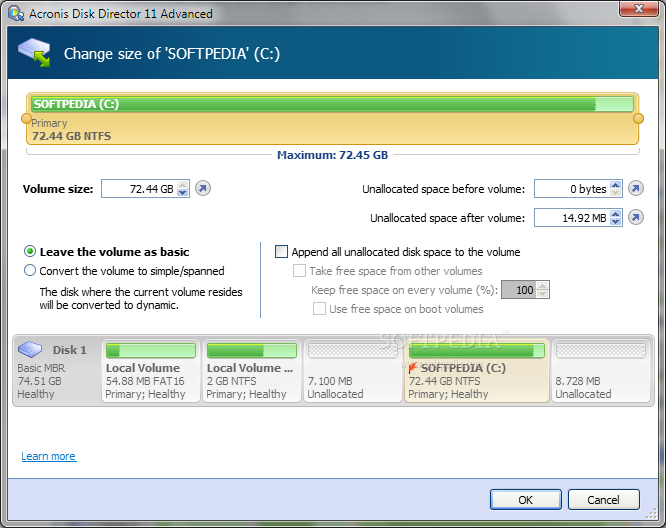Decrease unallocated space after volume spinner

615,221
